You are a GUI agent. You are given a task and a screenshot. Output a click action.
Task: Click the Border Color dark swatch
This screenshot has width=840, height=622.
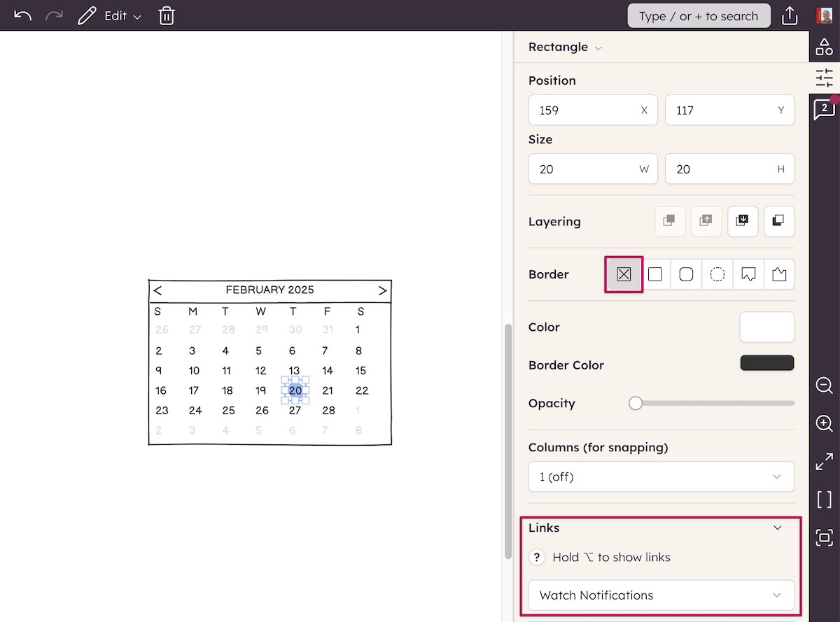tap(766, 363)
